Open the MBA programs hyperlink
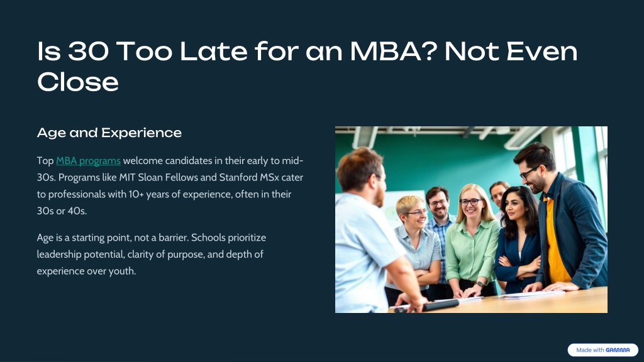 [88, 160]
